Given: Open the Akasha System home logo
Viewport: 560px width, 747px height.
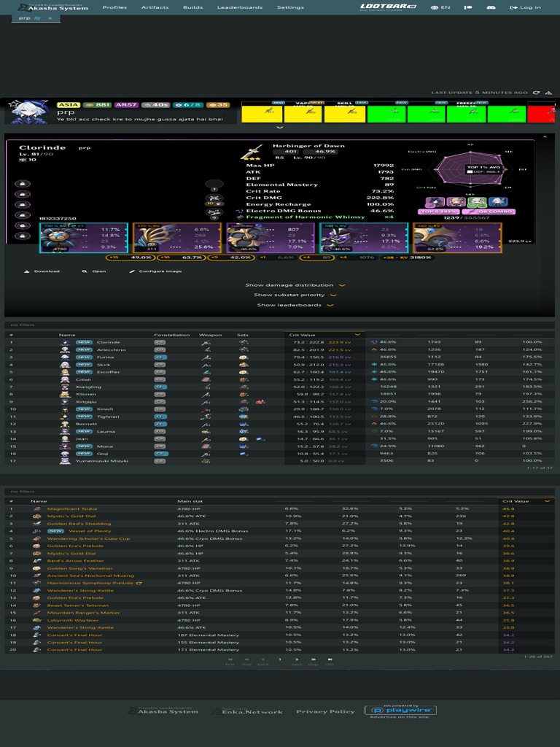Looking at the screenshot, I should point(53,7).
